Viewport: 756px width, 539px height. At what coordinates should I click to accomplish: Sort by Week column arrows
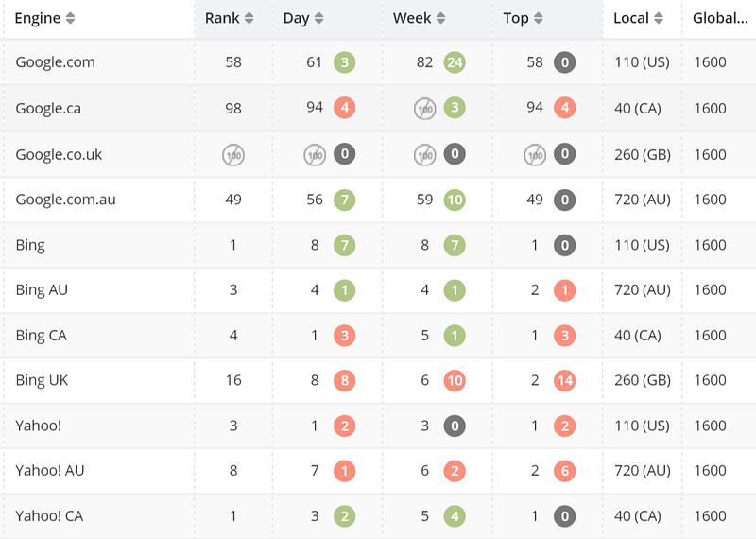click(x=440, y=18)
